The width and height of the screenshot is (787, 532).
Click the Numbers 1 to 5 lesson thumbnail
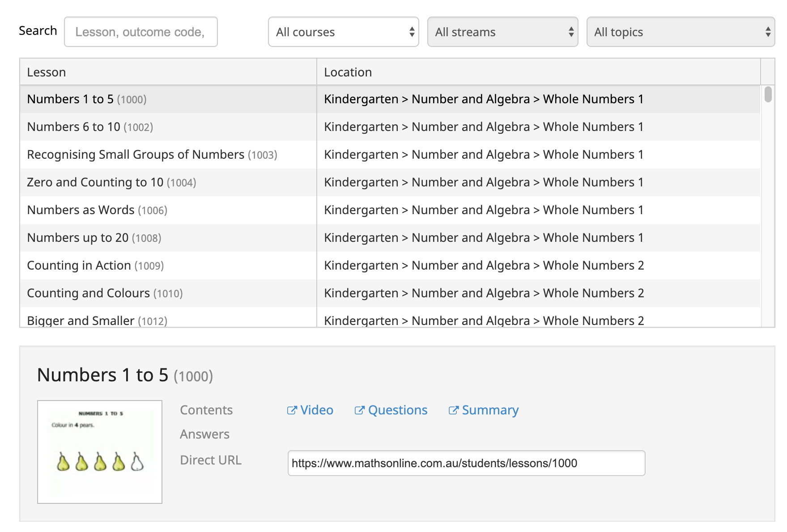point(99,452)
